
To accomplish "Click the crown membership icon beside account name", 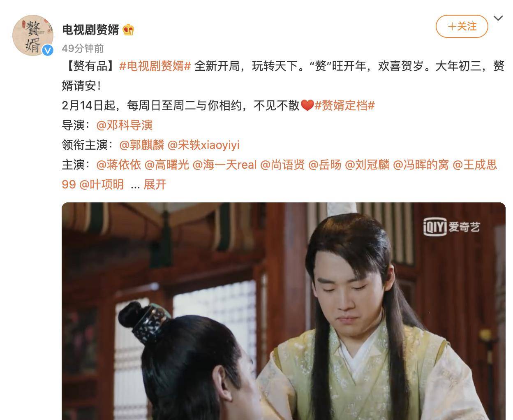I will pyautogui.click(x=128, y=30).
